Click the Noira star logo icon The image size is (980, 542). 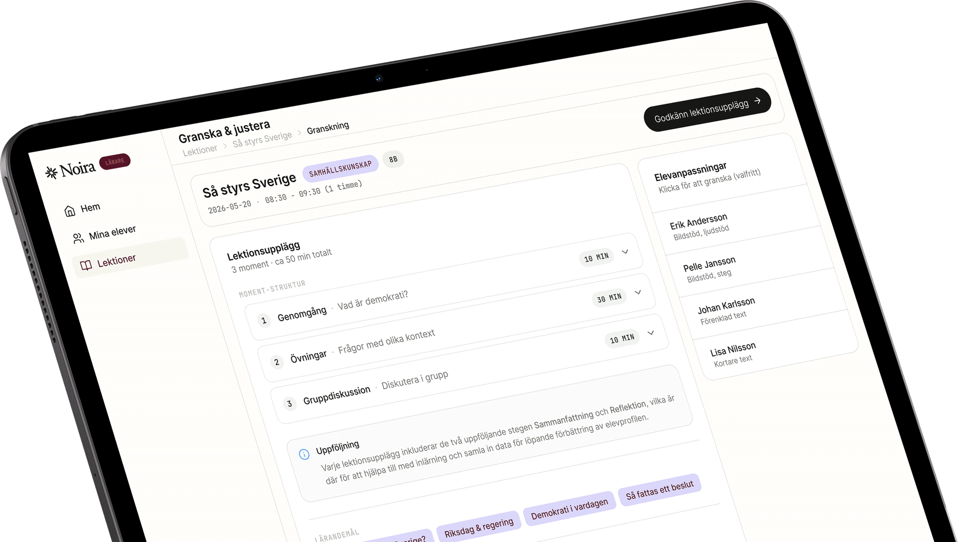[x=51, y=173]
